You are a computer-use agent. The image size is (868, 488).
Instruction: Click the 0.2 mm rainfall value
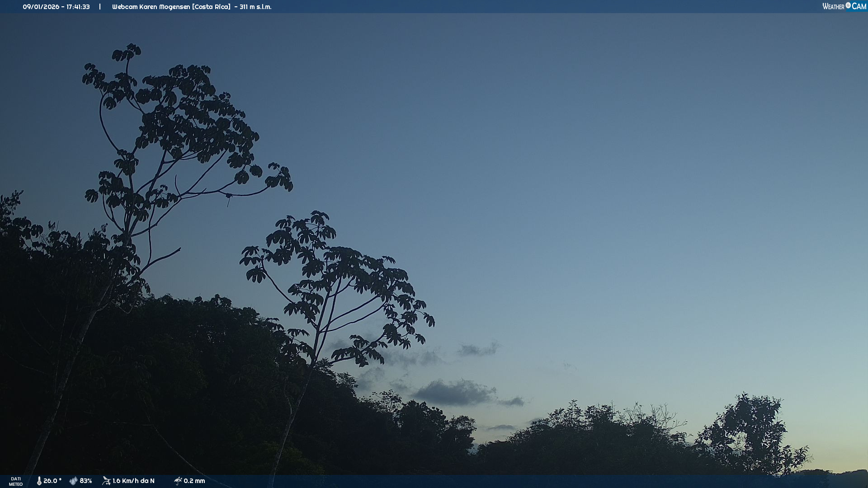194,481
